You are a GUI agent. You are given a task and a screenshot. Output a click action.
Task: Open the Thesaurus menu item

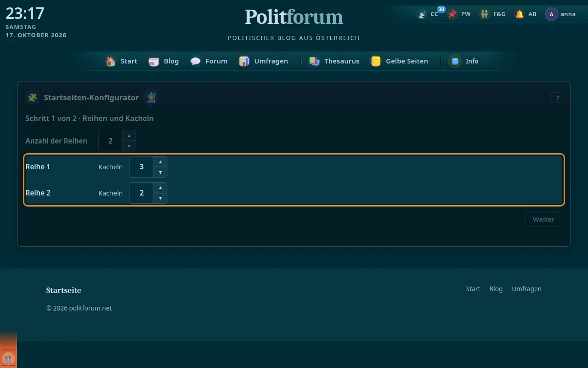tap(334, 61)
